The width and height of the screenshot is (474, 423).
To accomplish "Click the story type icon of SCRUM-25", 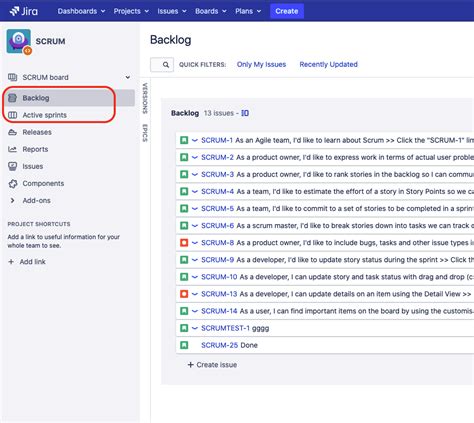I will [x=184, y=345].
